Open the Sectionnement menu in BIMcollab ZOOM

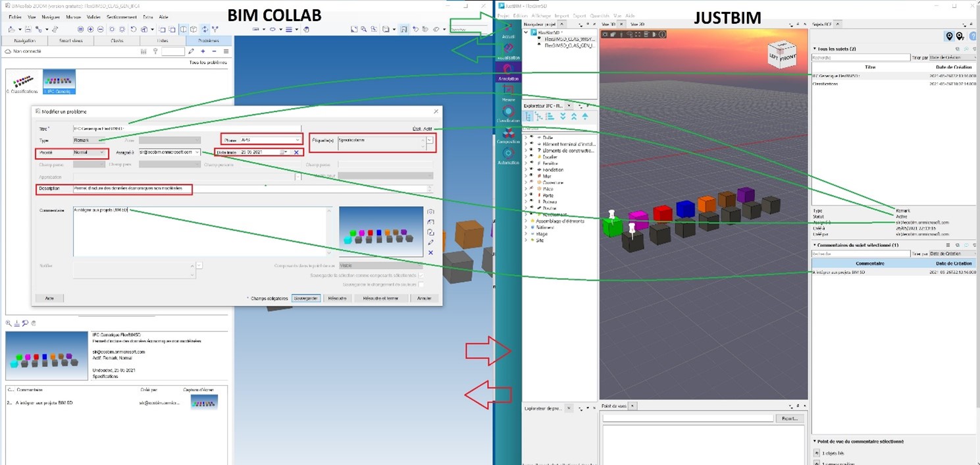click(x=122, y=16)
